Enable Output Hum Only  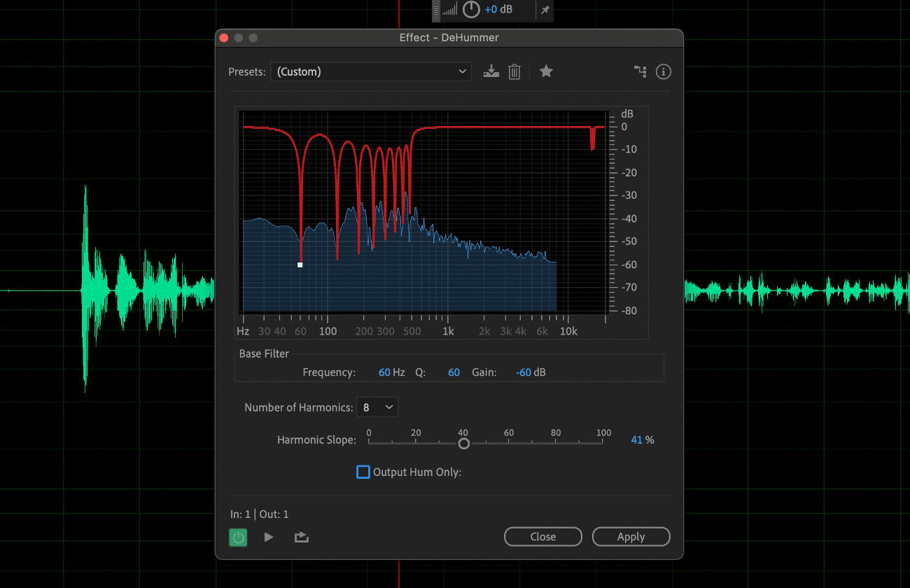tap(363, 472)
